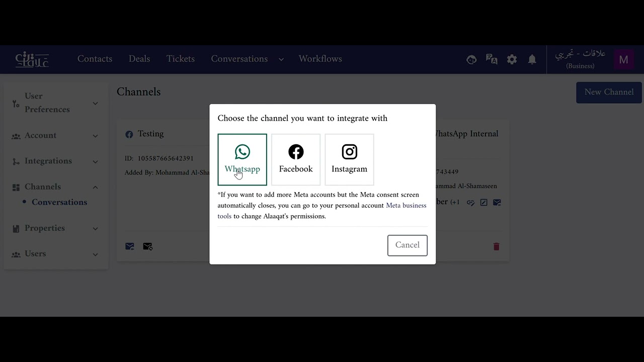This screenshot has width=644, height=362.
Task: Open the settings gear icon
Action: (x=512, y=59)
